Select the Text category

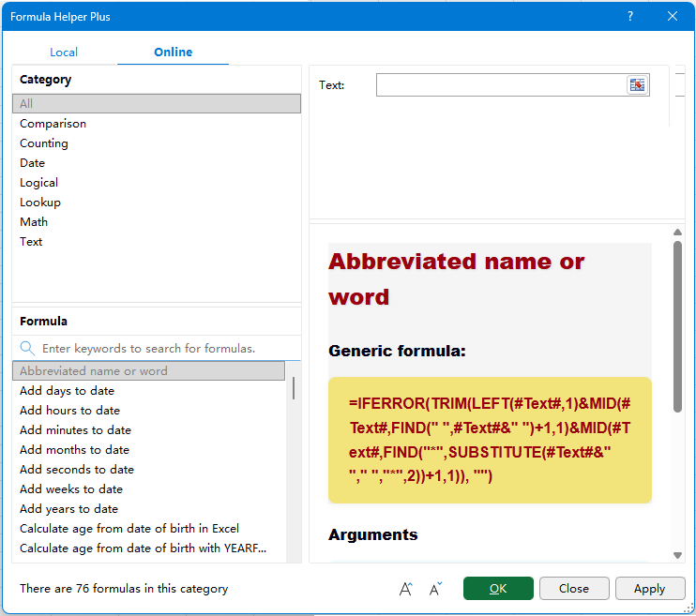coord(157,241)
